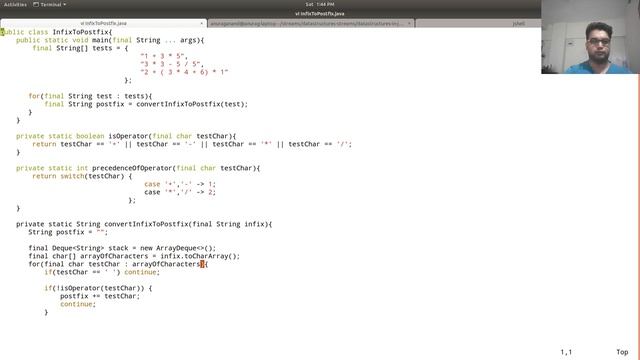Click the 'String postfix = "";' line
This screenshot has width=640, height=360.
click(x=68, y=232)
